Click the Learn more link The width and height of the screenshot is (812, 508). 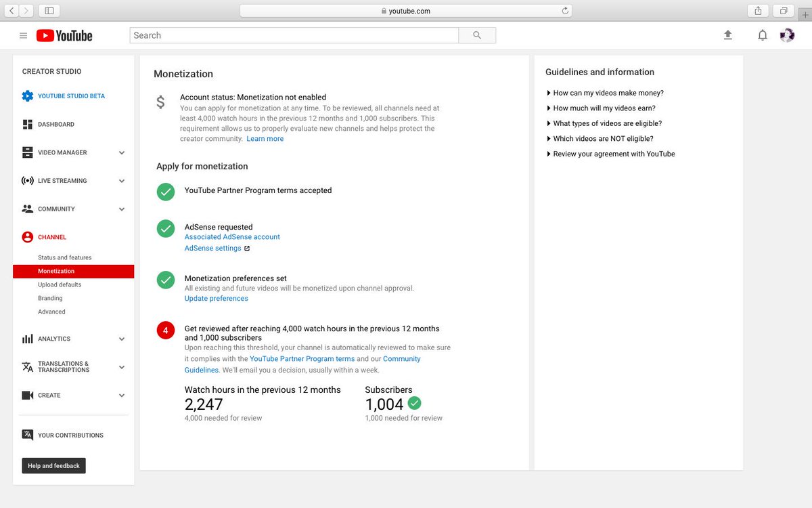(x=265, y=139)
